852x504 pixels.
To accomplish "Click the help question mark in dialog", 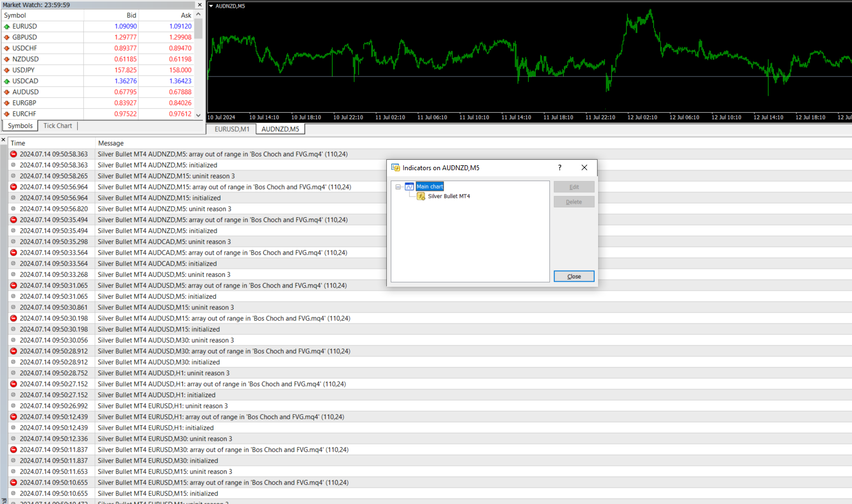I will [560, 168].
